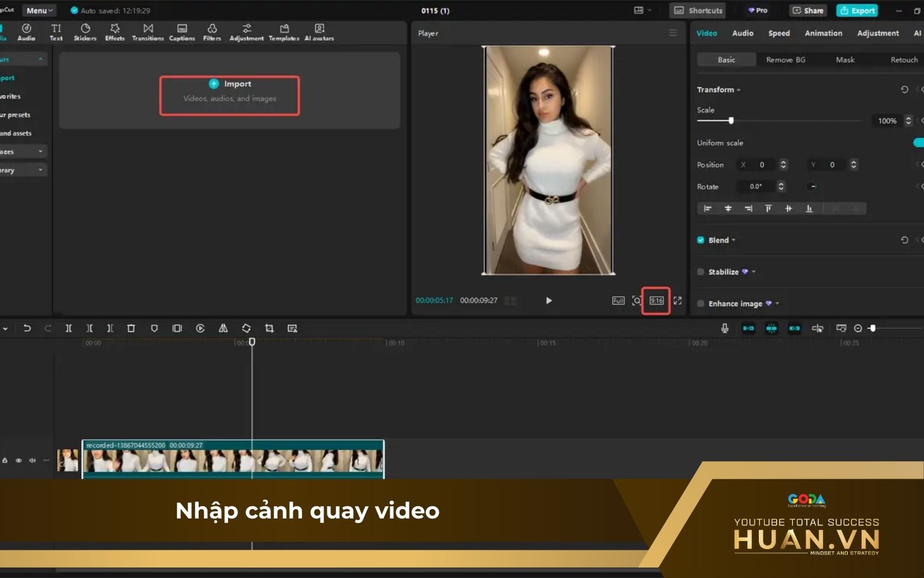Select the Crop tool above the timeline
Screen dimensions: 924x578
coord(270,328)
